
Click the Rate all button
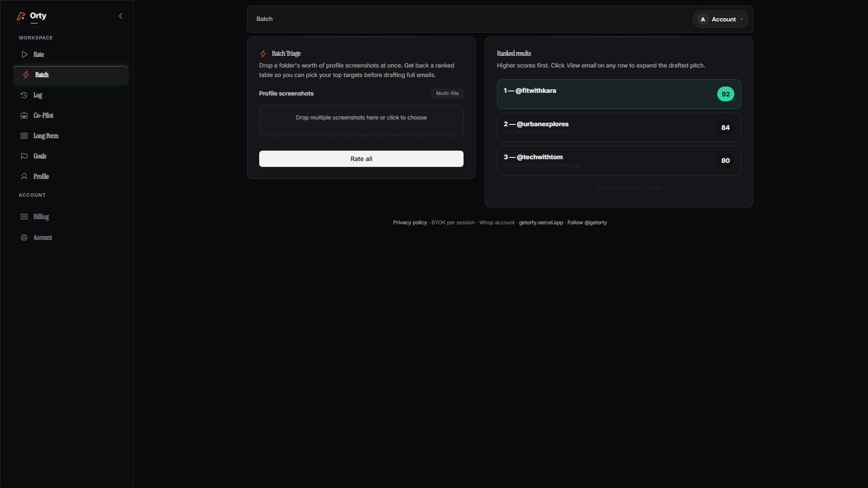tap(361, 159)
